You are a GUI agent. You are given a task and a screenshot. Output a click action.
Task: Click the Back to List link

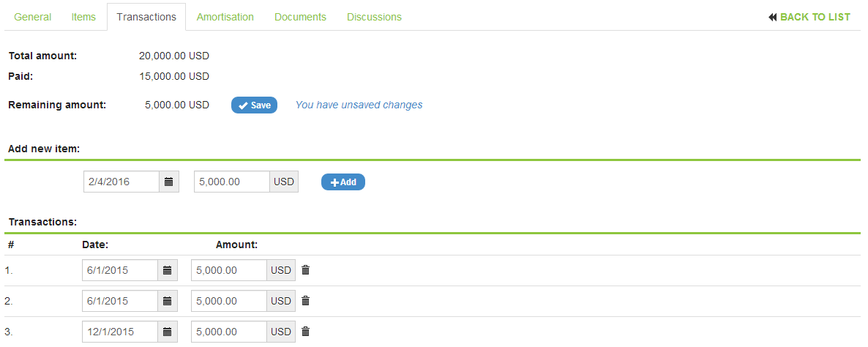pos(809,17)
